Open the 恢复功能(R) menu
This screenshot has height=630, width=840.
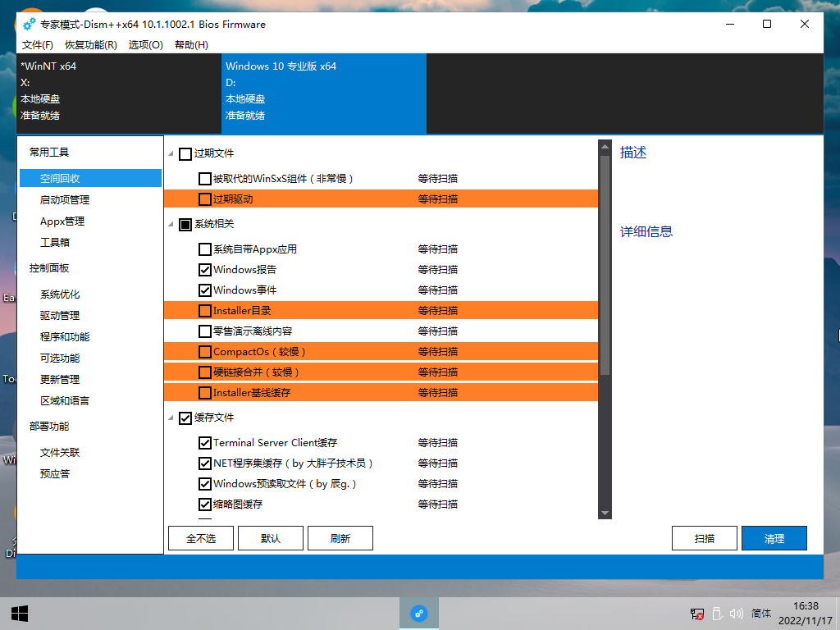(91, 45)
